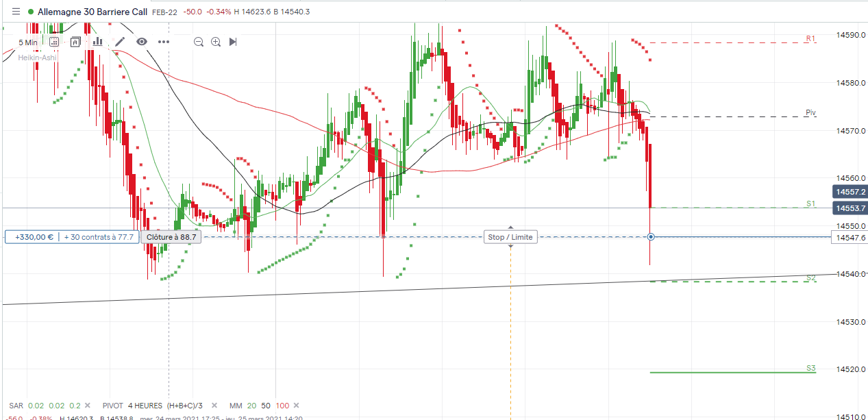
Task: Click the Clôture à 88.7 button
Action: 171,237
